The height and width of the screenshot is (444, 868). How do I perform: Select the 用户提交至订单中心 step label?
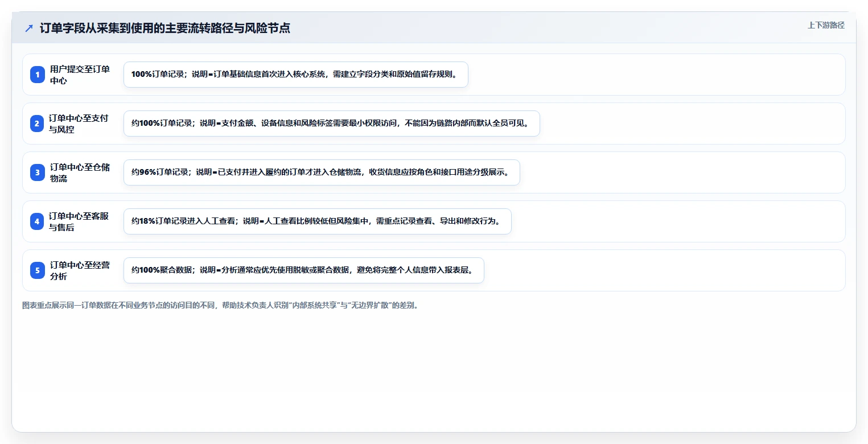[x=80, y=75]
